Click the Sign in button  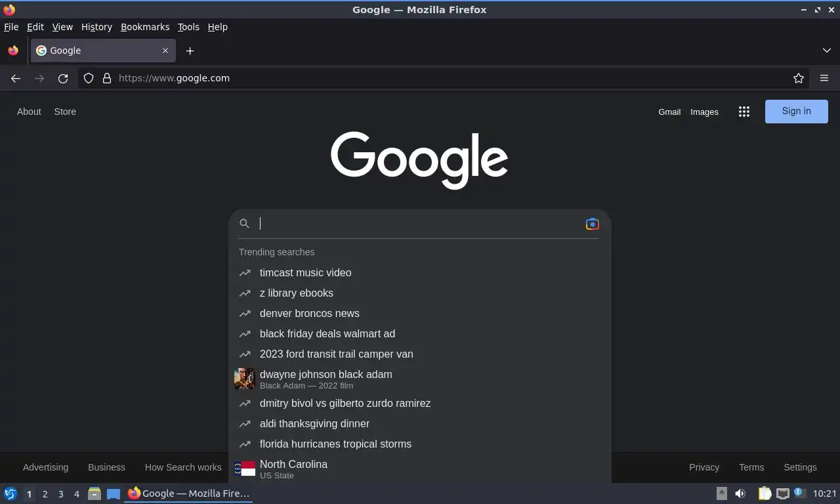coord(797,111)
